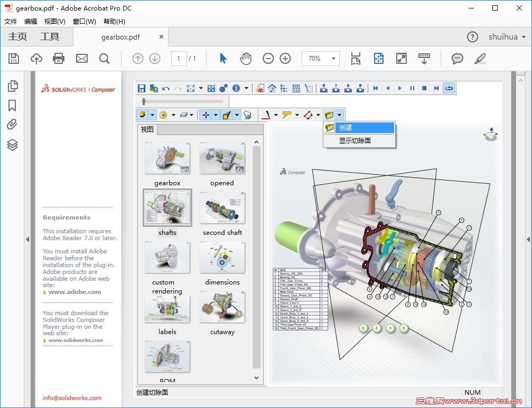Click the red measurement dimension tool
Screen dimensions: 532x408
[x=308, y=115]
